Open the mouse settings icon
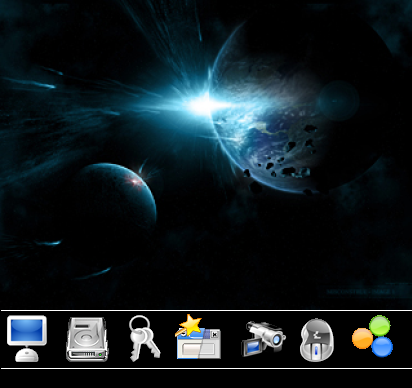The image size is (412, 388). [317, 340]
